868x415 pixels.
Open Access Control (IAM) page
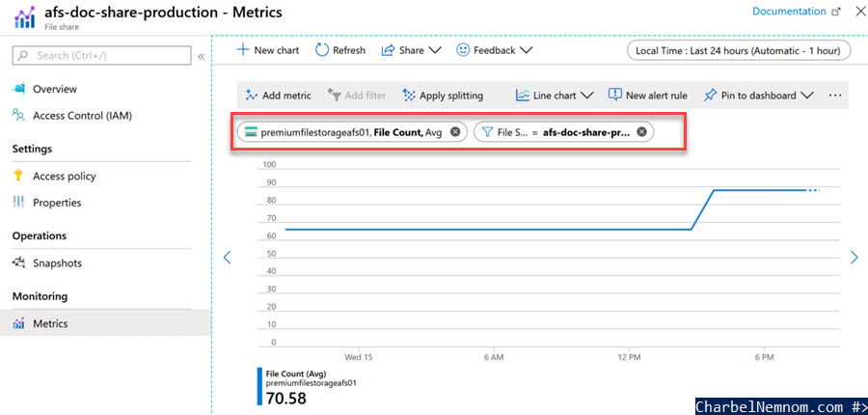tap(83, 116)
